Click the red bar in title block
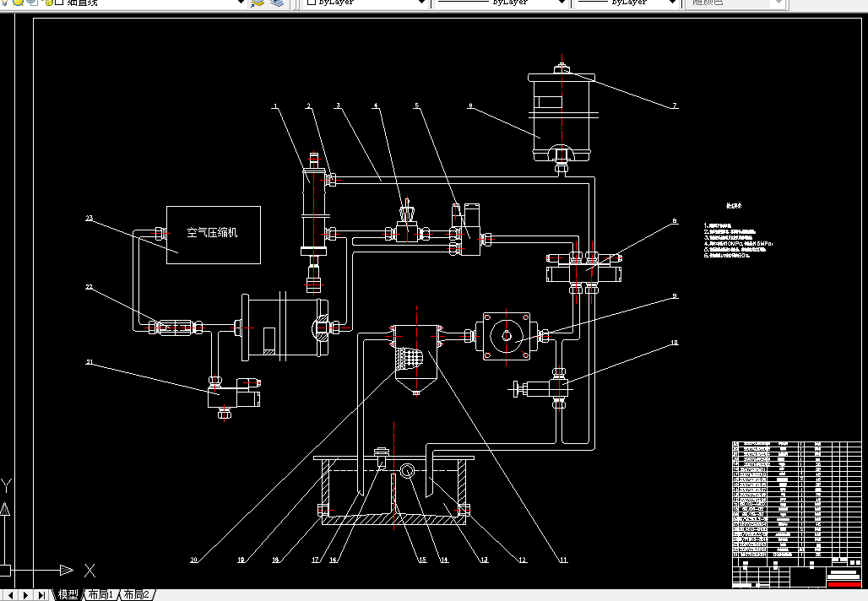Image resolution: width=868 pixels, height=601 pixels. coord(844,584)
